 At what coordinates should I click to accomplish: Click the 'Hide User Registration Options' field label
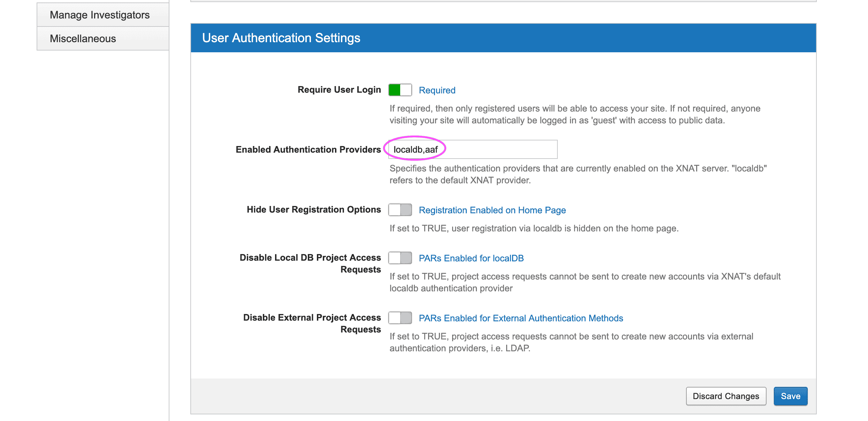314,209
